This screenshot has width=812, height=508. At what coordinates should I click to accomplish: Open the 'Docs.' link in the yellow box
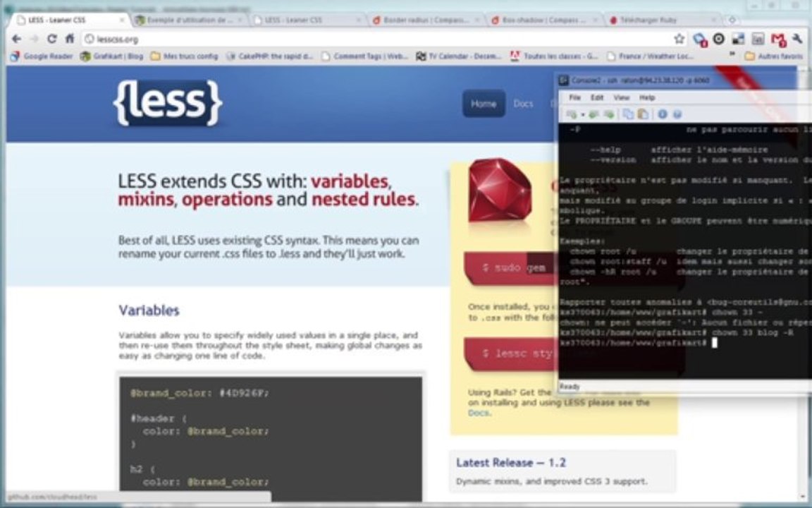(479, 413)
